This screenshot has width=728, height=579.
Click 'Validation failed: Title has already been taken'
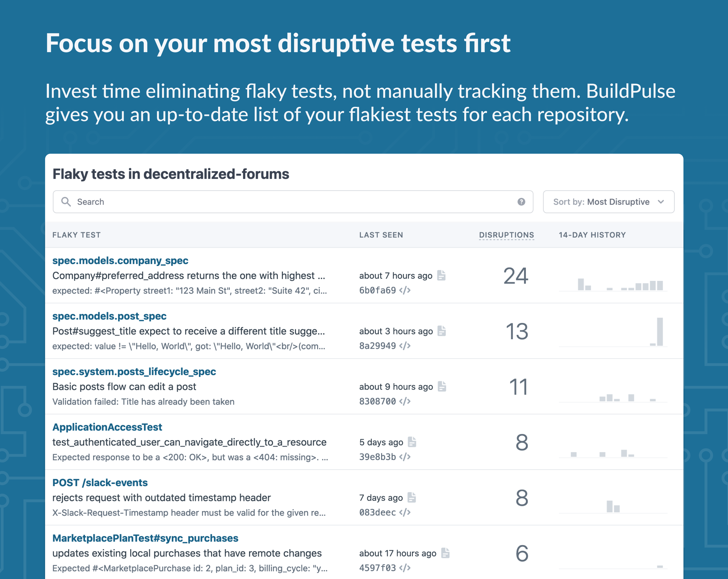(x=143, y=401)
